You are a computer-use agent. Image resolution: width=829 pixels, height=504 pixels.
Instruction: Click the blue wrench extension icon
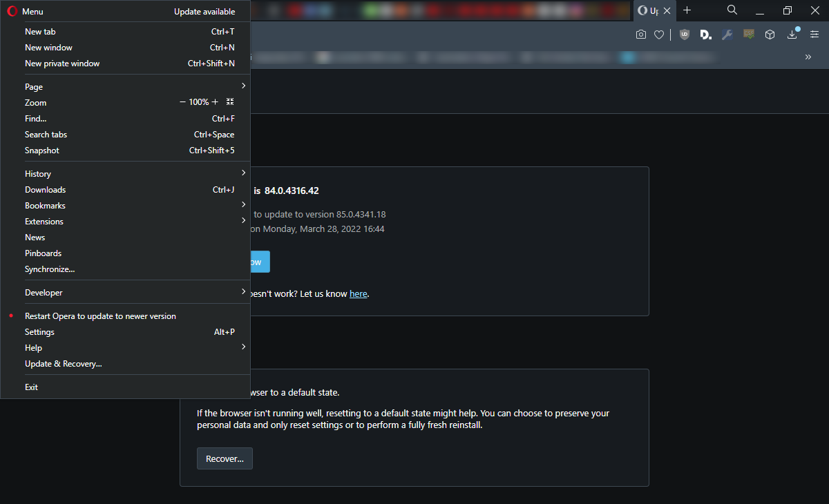click(727, 35)
